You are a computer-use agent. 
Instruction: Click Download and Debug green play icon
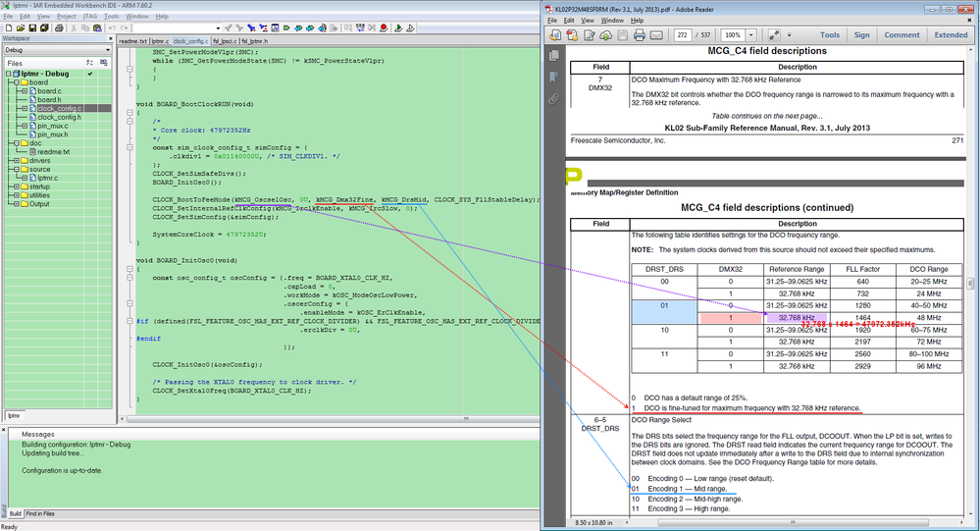398,28
